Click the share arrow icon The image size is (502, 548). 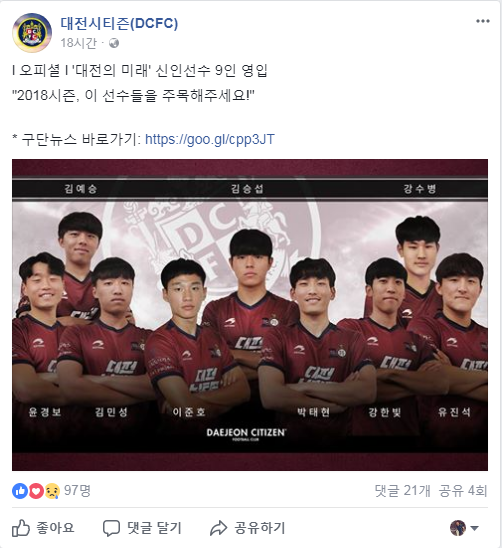click(x=218, y=528)
